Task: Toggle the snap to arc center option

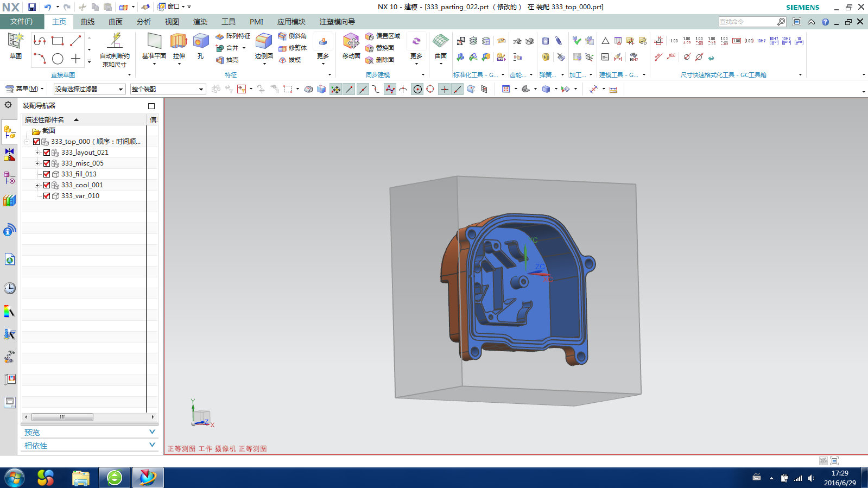Action: pyautogui.click(x=417, y=89)
